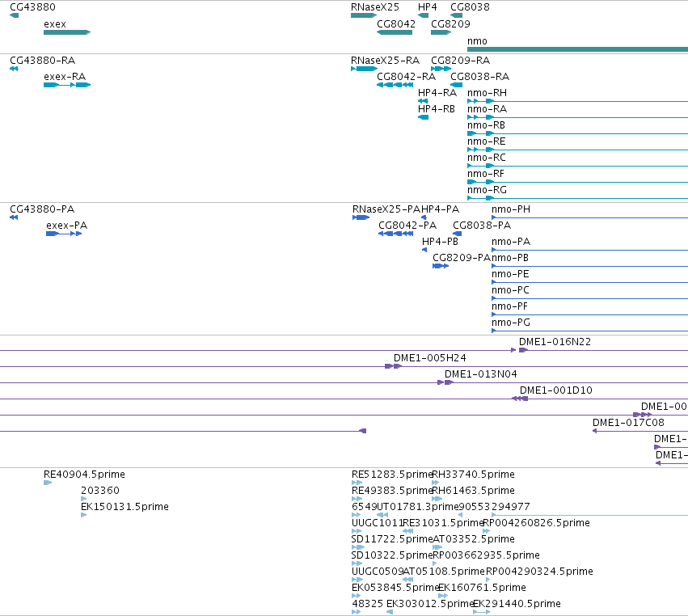Click transcript CG8209-RA label
688x616 pixels.
click(x=460, y=60)
